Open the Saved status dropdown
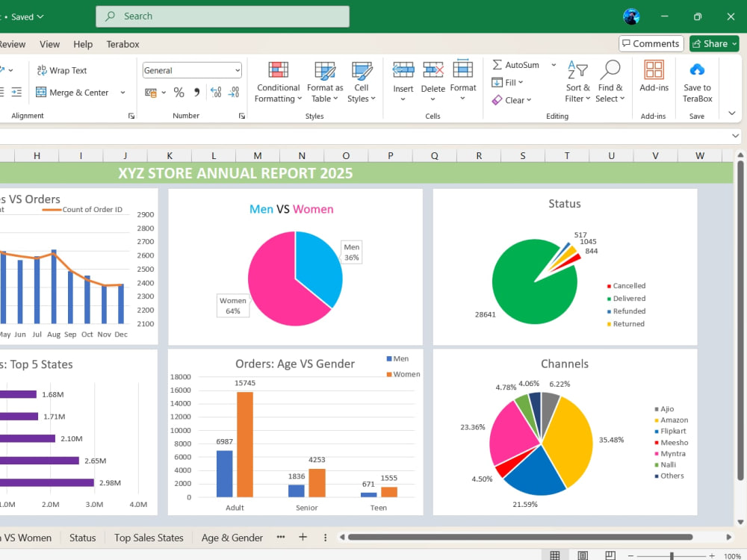Screen dimensions: 747x560 (27, 16)
